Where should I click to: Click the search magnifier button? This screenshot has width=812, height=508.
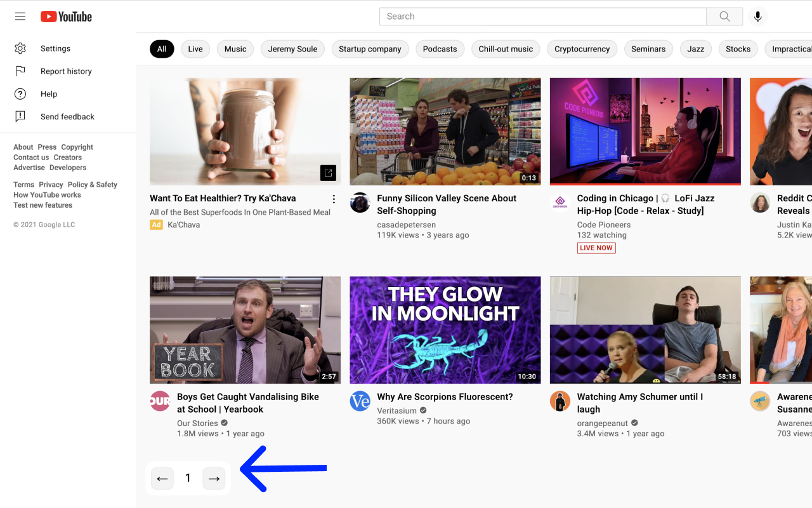coord(724,16)
